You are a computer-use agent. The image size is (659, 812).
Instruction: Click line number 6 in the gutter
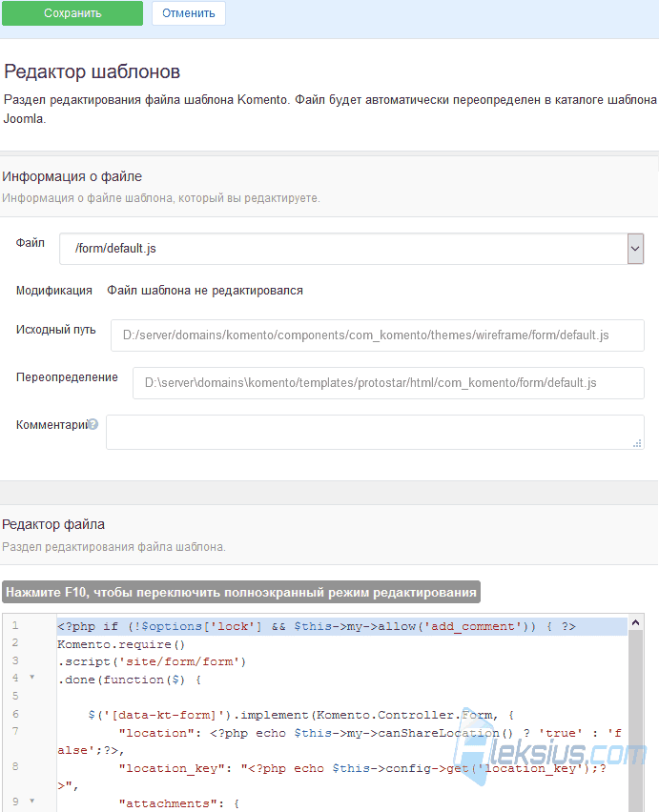tap(15, 714)
